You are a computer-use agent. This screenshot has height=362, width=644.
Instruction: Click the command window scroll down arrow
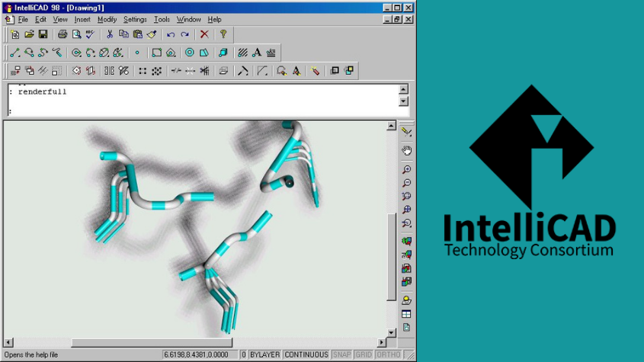[403, 101]
